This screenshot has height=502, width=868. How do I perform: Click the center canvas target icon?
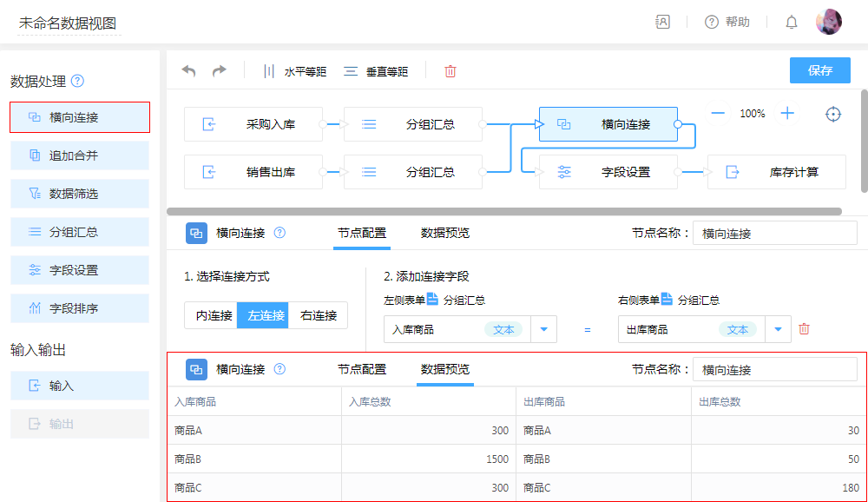tap(833, 114)
